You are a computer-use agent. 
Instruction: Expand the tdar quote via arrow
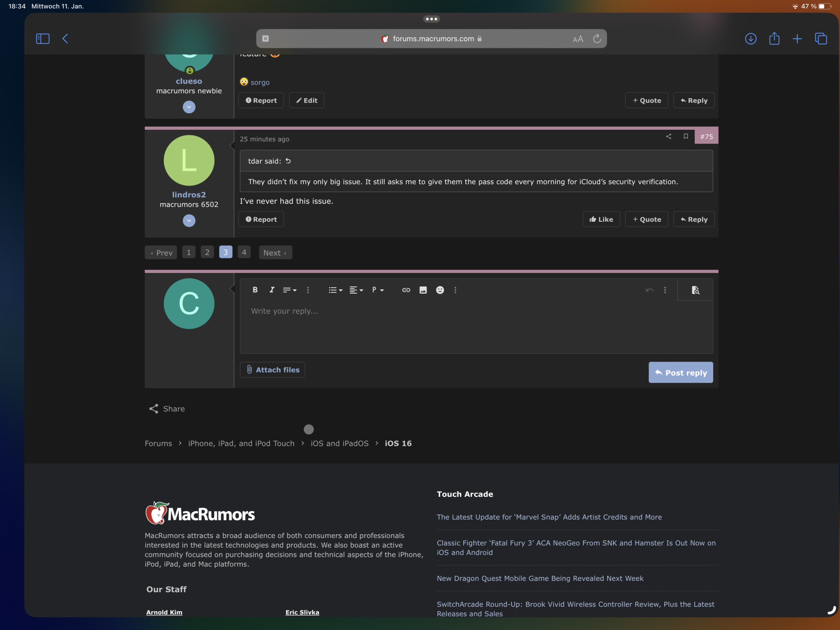(288, 161)
